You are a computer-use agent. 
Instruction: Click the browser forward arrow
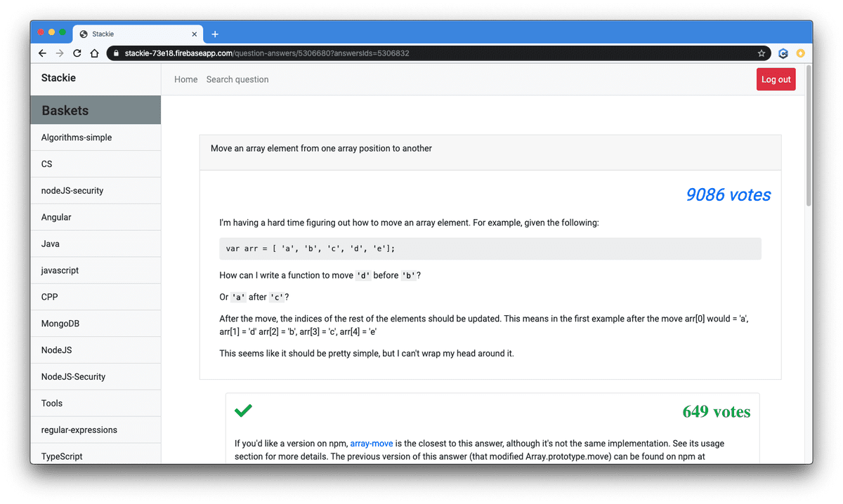pos(60,53)
